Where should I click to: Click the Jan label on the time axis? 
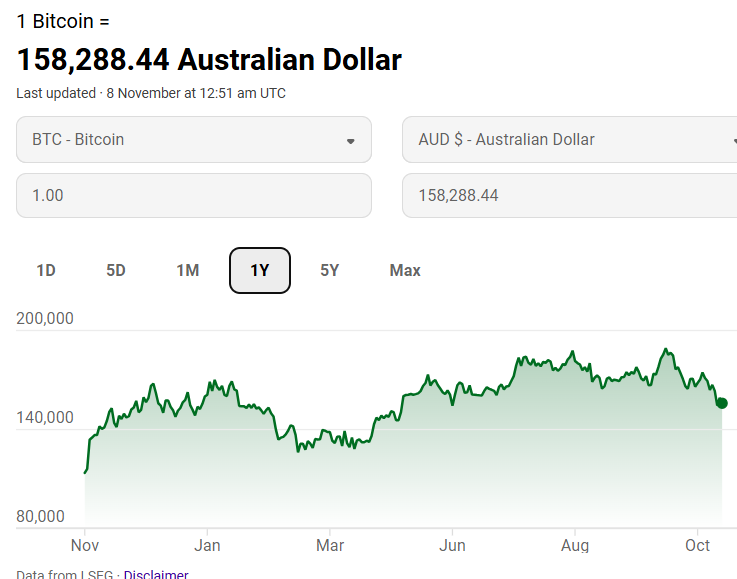(x=207, y=545)
